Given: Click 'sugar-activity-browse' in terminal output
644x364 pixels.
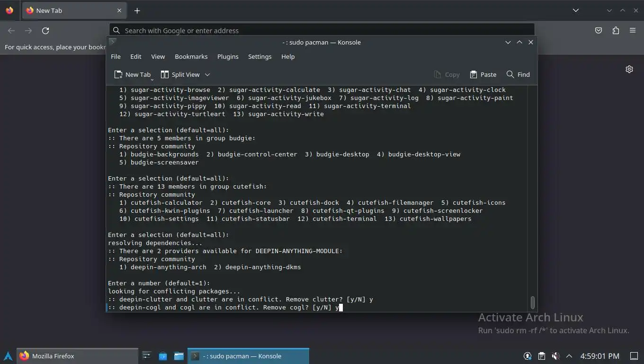Looking at the screenshot, I should [x=170, y=90].
